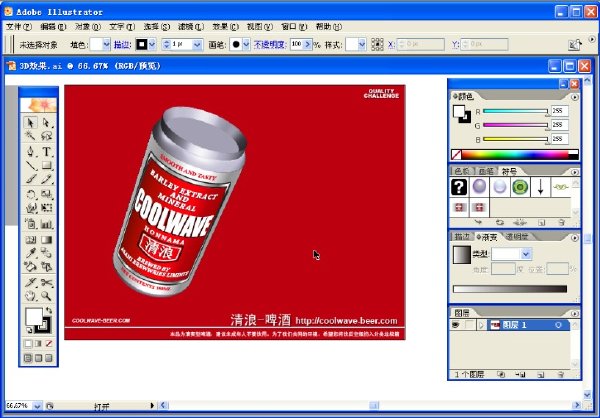Click the 描边 link in control bar
Viewport: 600px width, 418px height.
click(122, 45)
